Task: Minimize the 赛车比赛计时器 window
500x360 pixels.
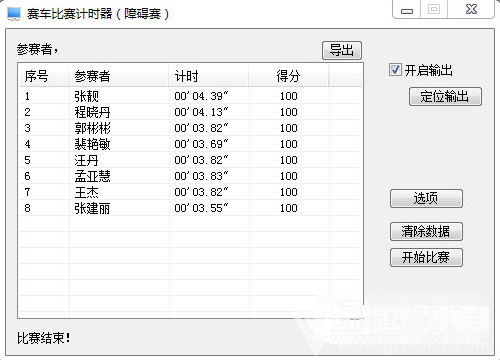Action: (407, 10)
